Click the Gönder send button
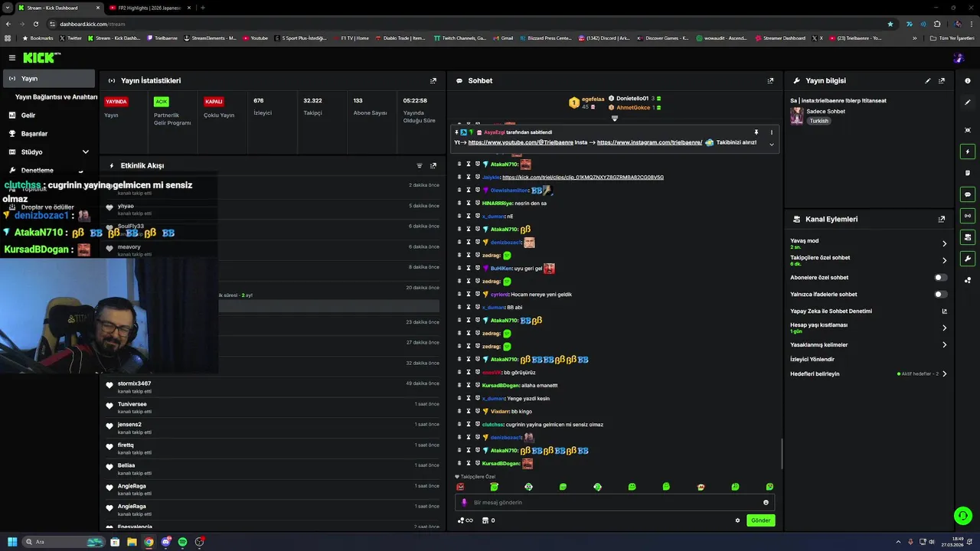 pyautogui.click(x=760, y=520)
